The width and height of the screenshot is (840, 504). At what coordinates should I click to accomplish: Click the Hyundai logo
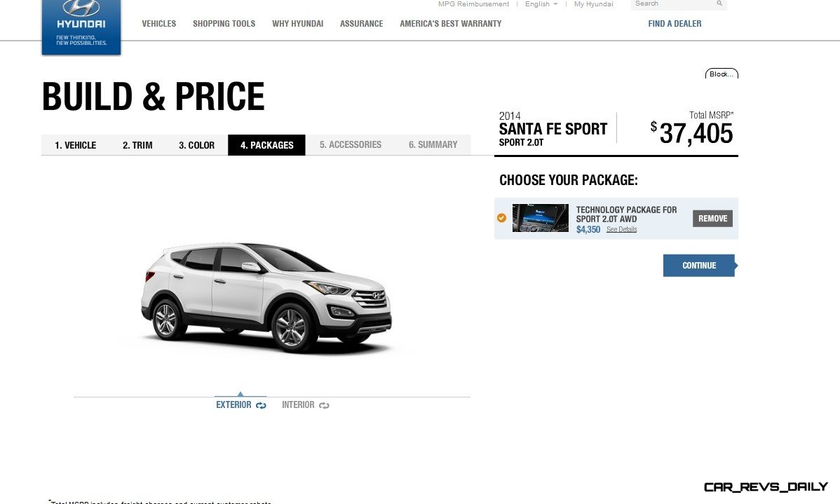[x=81, y=26]
